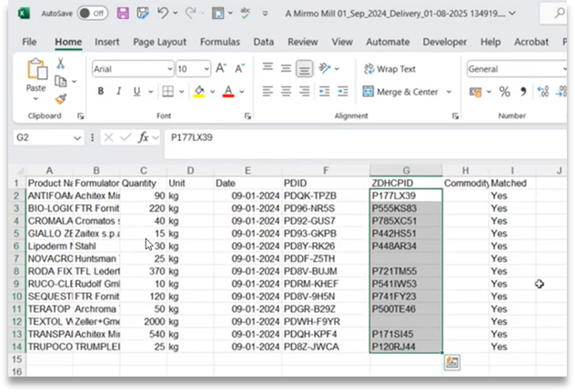Open the Page Layout tab
This screenshot has width=575, height=392.
pyautogui.click(x=159, y=42)
